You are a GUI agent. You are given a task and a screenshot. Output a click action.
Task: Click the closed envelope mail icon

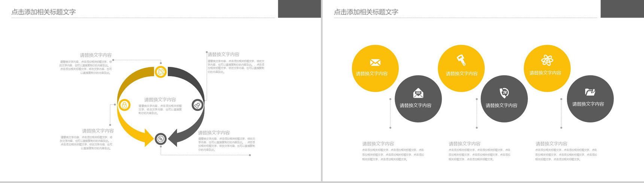[x=375, y=62]
